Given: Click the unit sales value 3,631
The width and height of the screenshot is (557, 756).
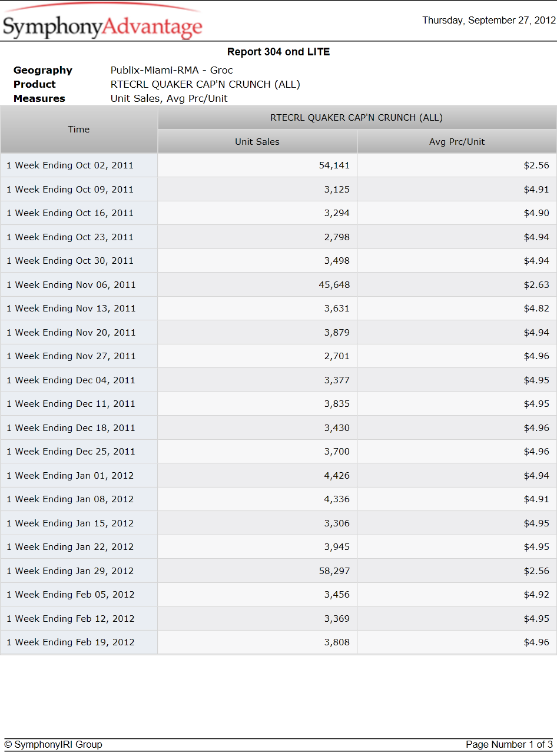Looking at the screenshot, I should [x=337, y=309].
